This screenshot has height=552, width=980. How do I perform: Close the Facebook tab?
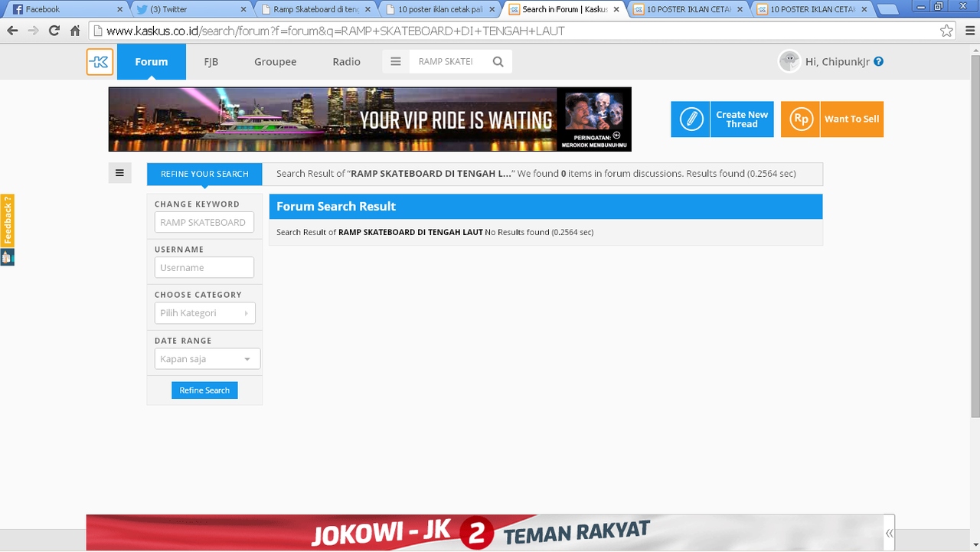119,10
